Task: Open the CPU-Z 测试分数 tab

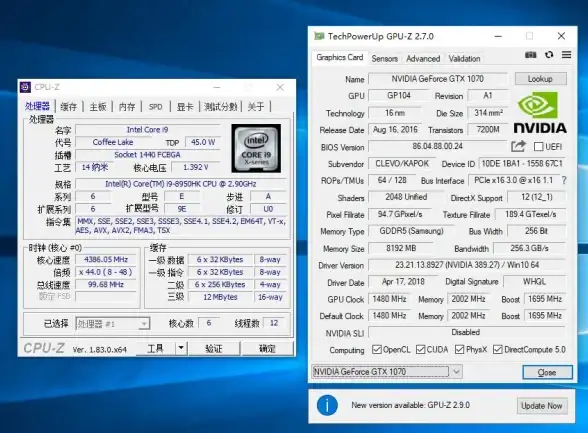Action: (x=220, y=107)
